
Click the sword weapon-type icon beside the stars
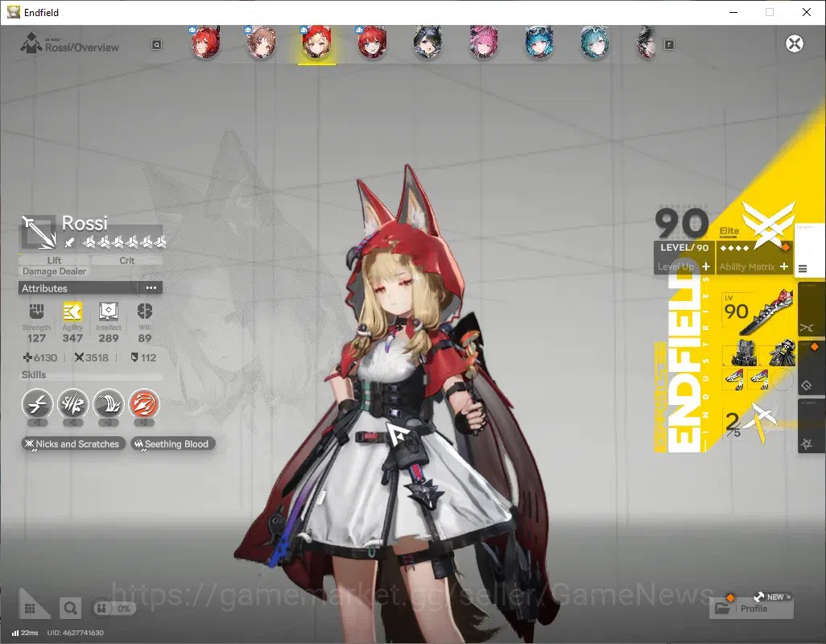69,242
